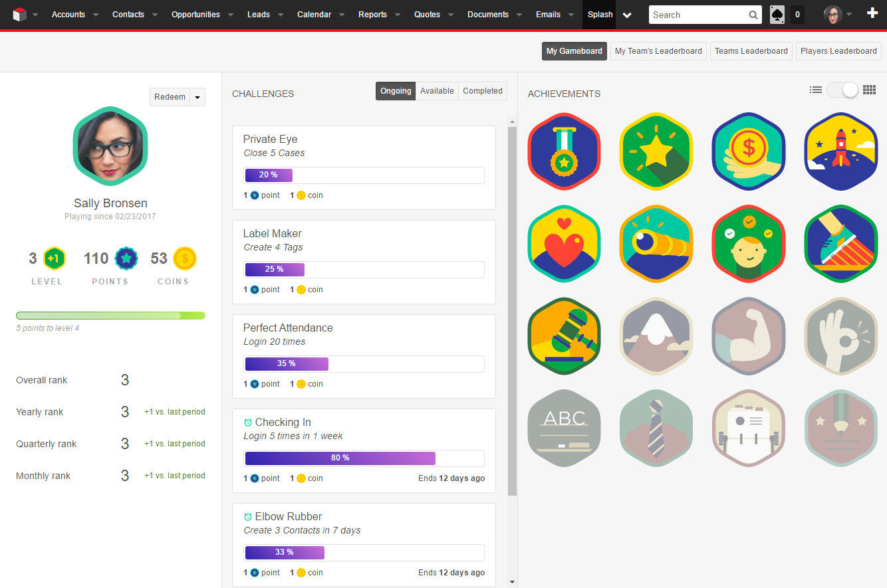Screen dimensions: 887x588
Task: Select the medal ribbon achievement badge
Action: [x=564, y=151]
